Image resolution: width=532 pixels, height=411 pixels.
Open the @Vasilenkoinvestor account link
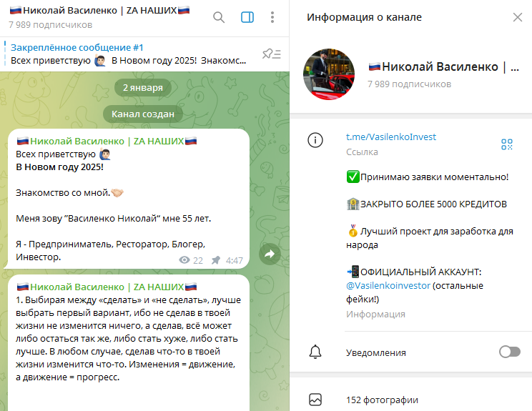388,285
